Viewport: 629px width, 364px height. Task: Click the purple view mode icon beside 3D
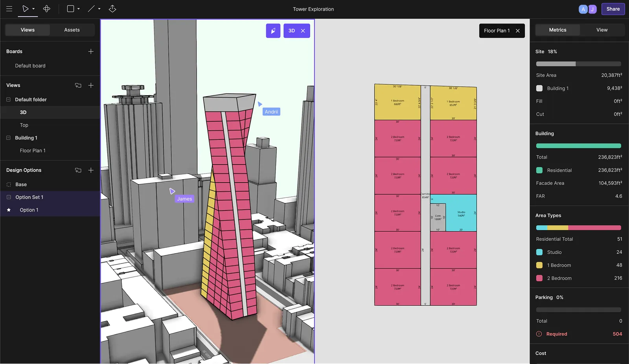(x=273, y=31)
